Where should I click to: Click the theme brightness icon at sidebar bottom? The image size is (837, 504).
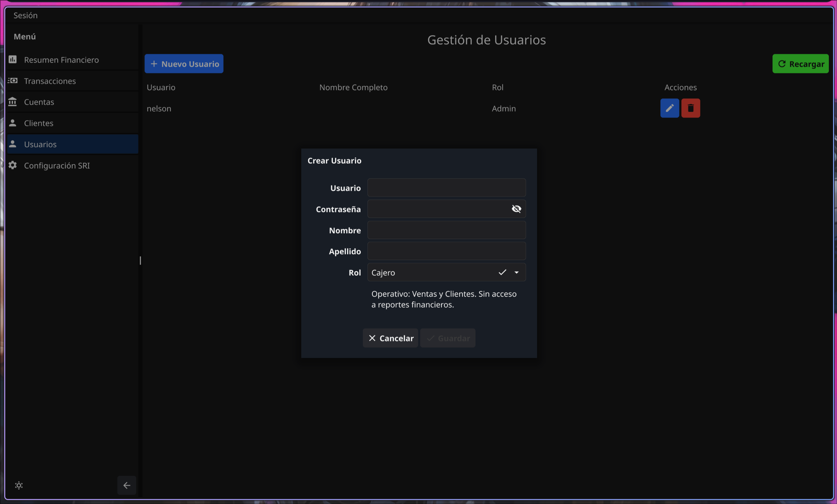19,485
